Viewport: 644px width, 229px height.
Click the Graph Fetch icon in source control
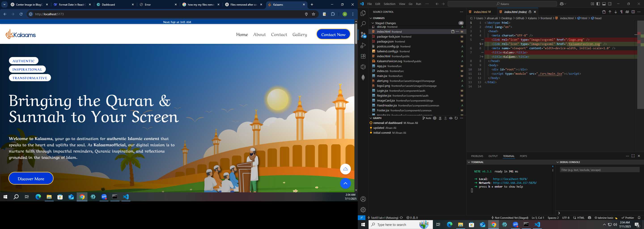[440, 118]
